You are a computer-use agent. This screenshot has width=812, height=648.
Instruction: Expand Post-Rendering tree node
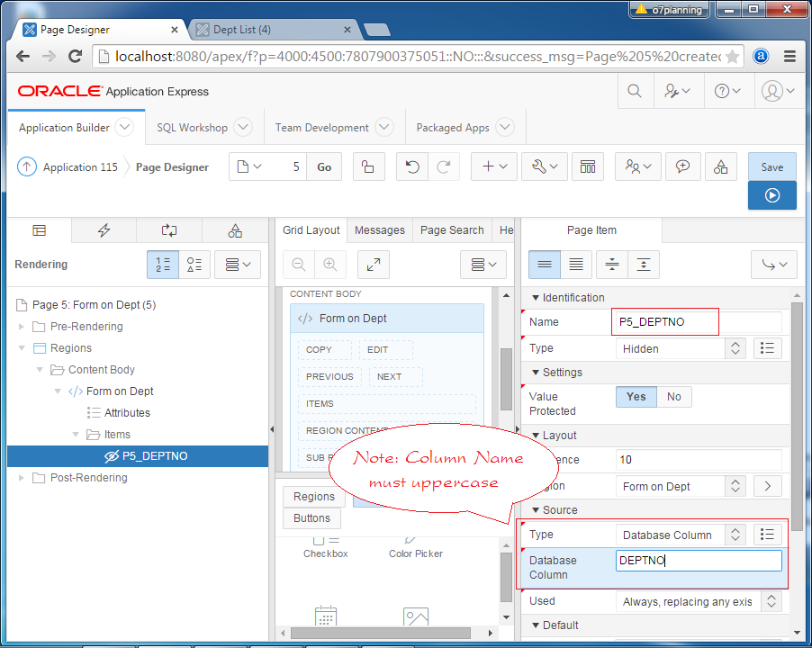22,478
